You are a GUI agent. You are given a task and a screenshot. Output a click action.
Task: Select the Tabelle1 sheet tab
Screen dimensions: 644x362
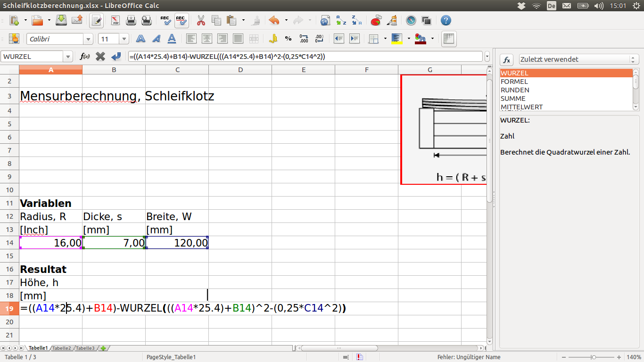[38, 348]
